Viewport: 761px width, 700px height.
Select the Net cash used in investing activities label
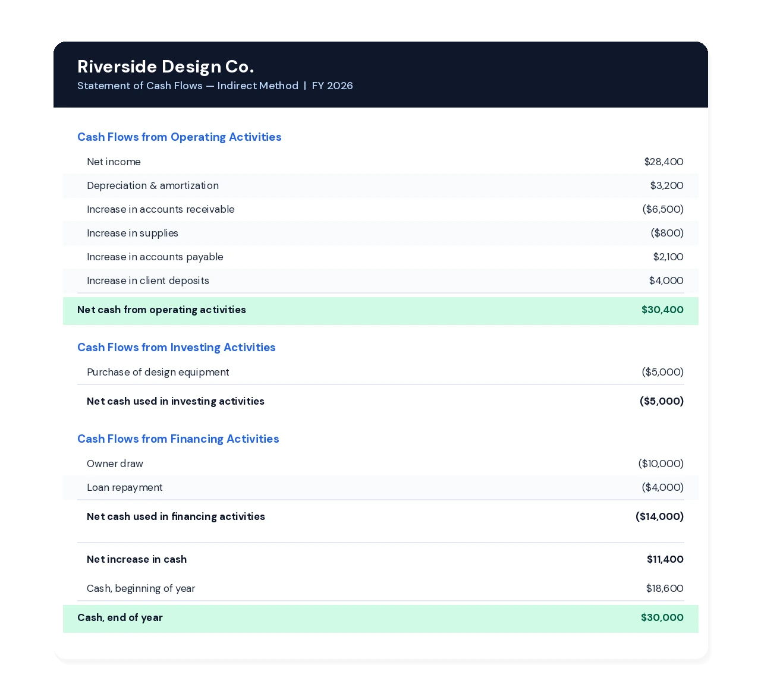pos(175,401)
